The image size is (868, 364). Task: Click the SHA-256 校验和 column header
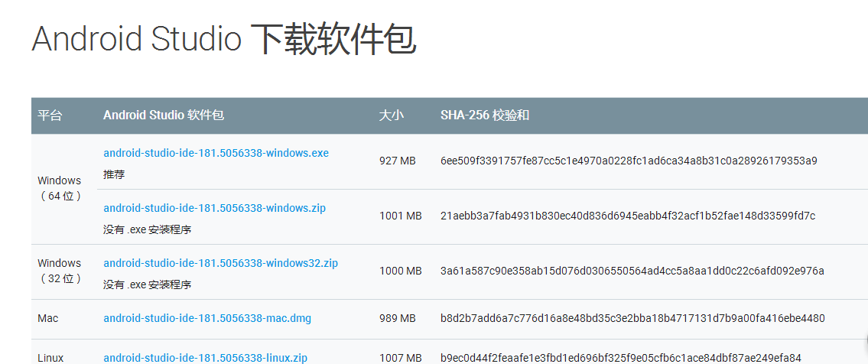pyautogui.click(x=485, y=115)
